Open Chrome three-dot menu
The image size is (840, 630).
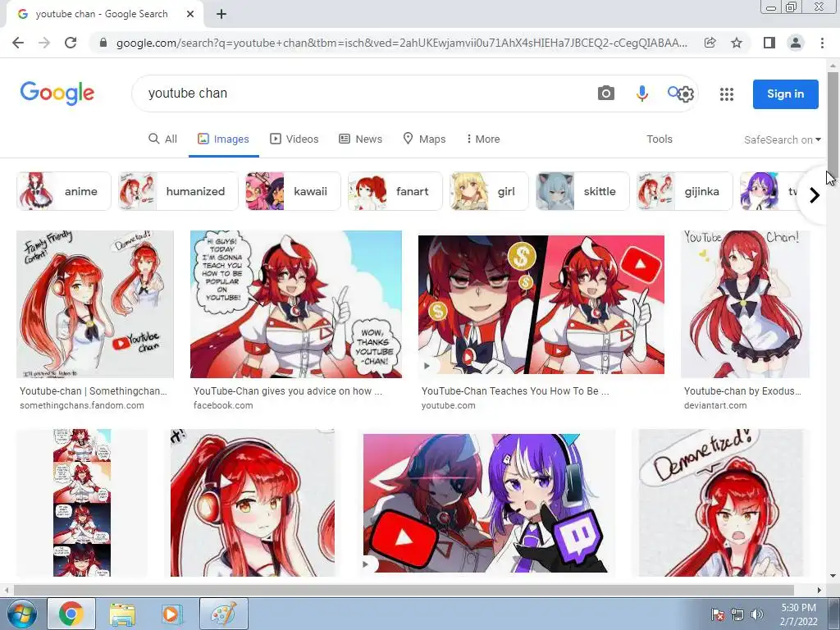pos(822,43)
